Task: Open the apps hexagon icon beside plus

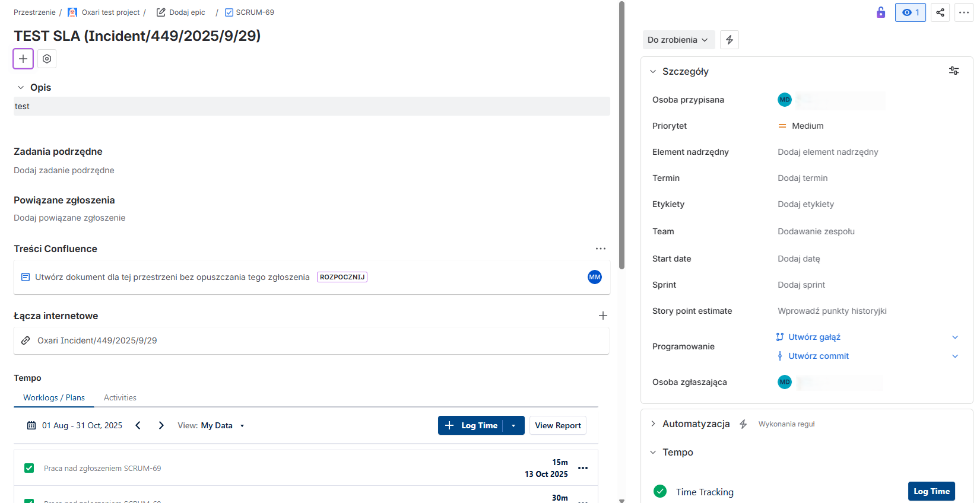Action: coord(47,59)
